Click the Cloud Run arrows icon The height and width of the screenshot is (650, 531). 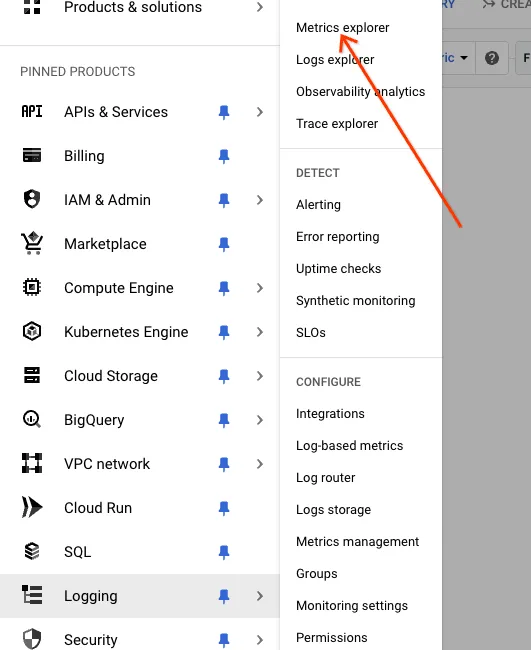click(x=32, y=507)
